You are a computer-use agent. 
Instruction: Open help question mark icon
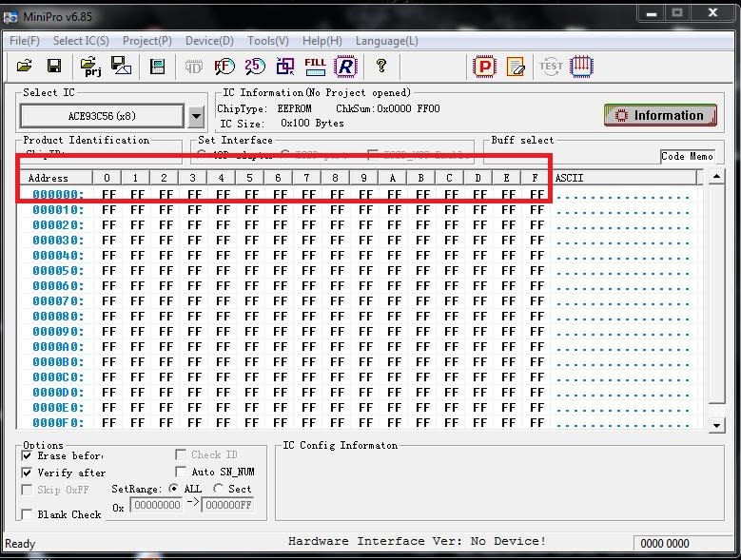380,66
